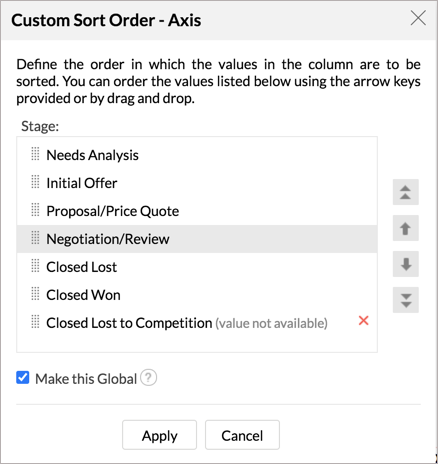Cancel the custom sort dialog

coord(242,435)
